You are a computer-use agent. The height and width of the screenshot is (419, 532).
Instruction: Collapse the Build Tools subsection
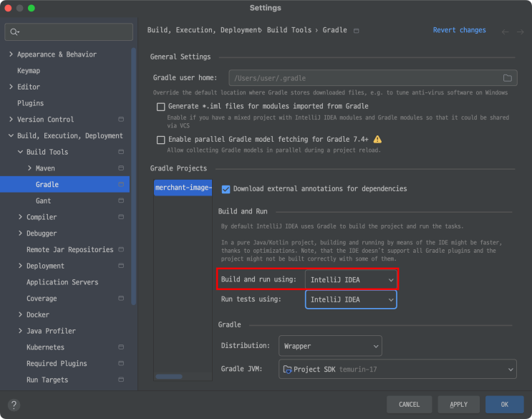pyautogui.click(x=20, y=152)
